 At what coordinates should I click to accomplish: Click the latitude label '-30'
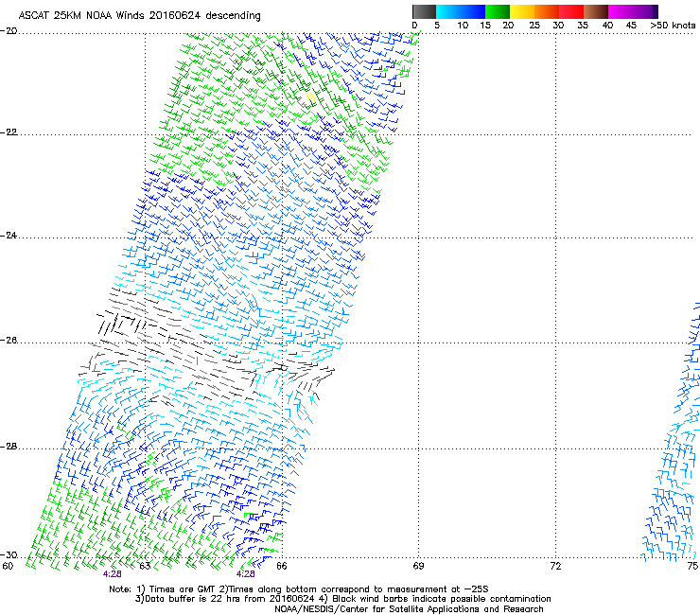9,555
